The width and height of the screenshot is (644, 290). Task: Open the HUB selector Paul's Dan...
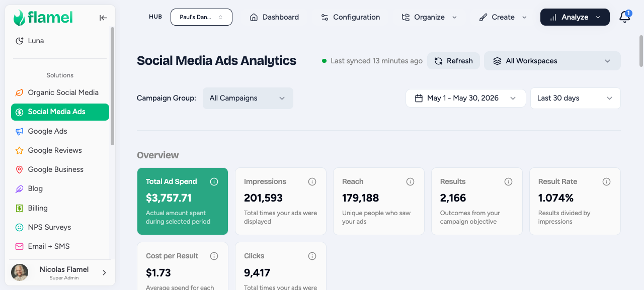click(201, 17)
